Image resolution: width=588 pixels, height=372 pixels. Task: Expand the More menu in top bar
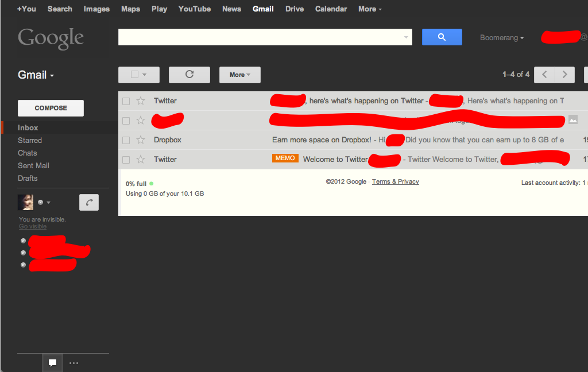pos(370,9)
